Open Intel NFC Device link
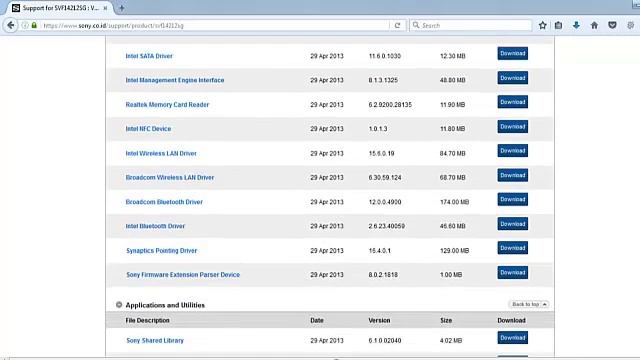Viewport: 640px width, 360px height. click(148, 129)
